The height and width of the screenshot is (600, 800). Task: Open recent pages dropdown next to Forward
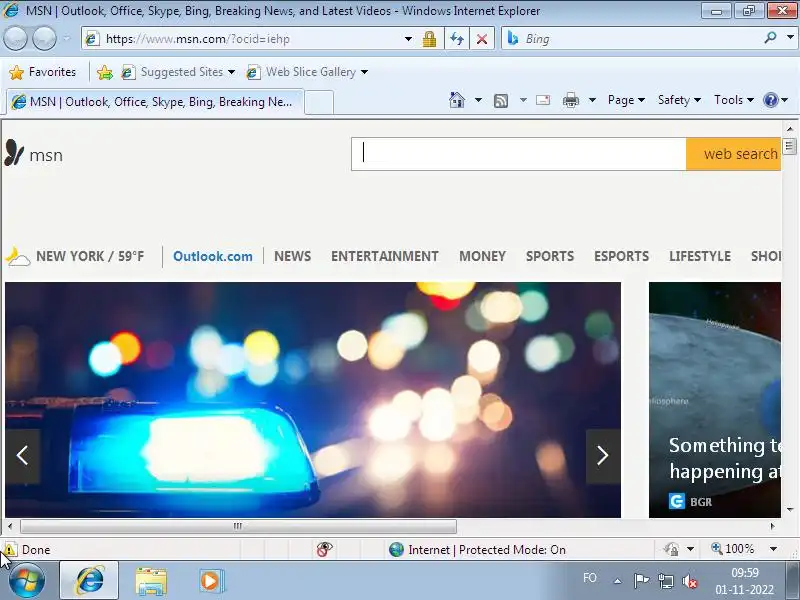point(66,38)
